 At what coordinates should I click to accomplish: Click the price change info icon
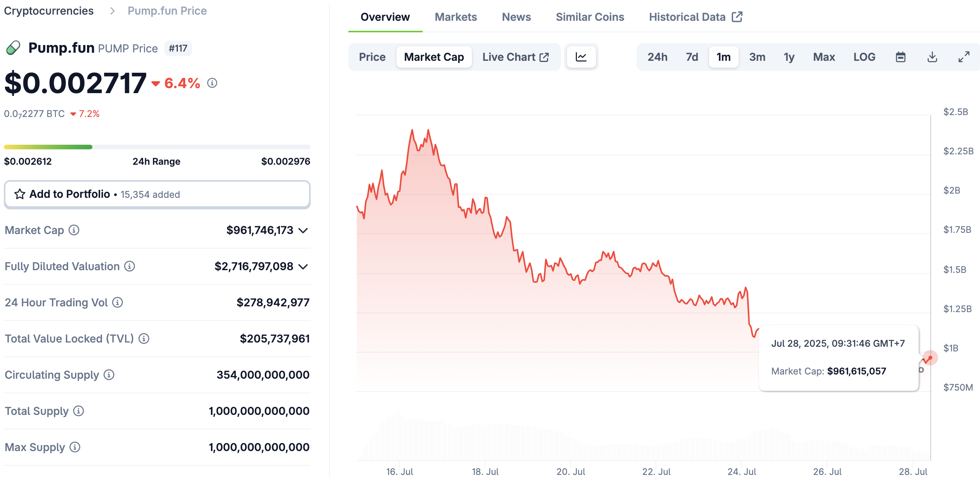pos(212,83)
